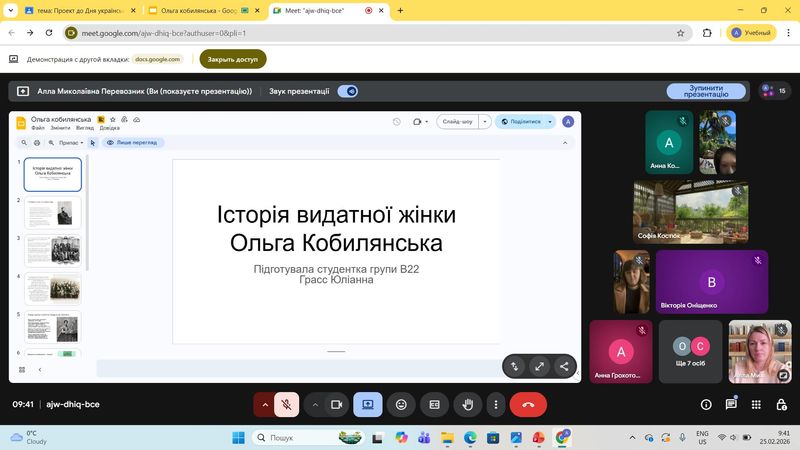Click the present screen icon
Viewport: 800px width, 450px height.
point(368,404)
